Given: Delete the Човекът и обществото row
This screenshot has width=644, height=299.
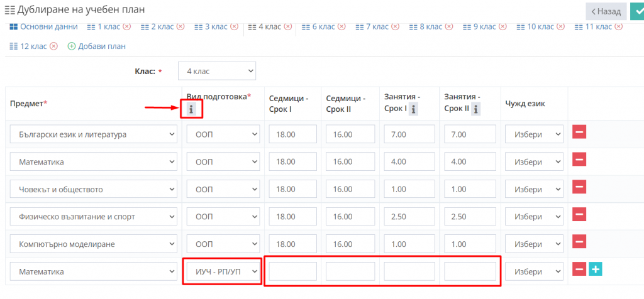Looking at the screenshot, I should [x=579, y=187].
